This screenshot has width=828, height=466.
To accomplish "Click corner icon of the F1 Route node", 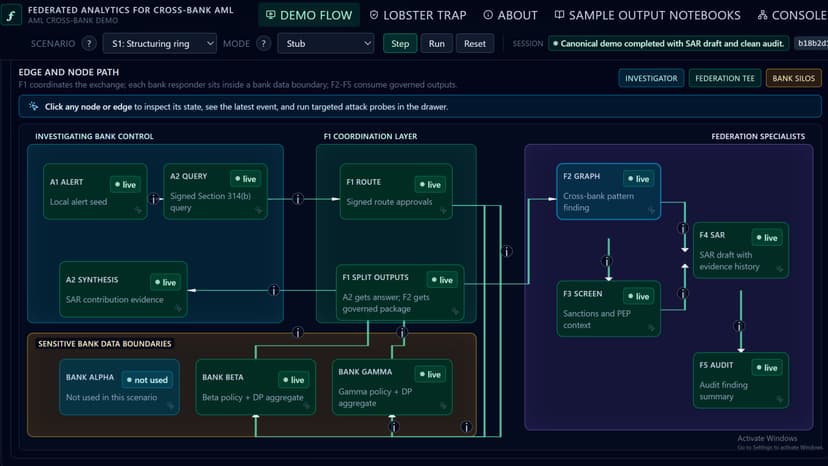I will [x=443, y=210].
